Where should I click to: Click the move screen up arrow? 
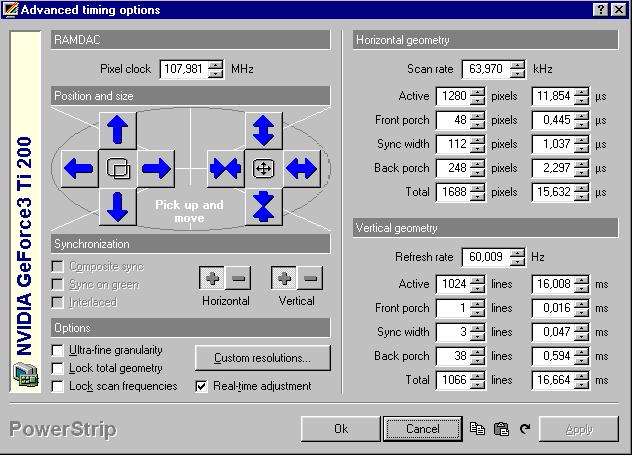click(x=118, y=130)
